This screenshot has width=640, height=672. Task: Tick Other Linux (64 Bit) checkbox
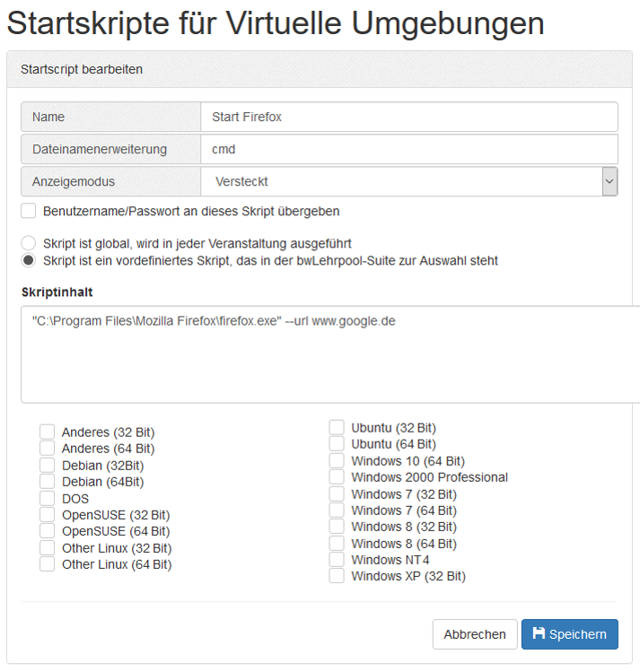(x=48, y=564)
